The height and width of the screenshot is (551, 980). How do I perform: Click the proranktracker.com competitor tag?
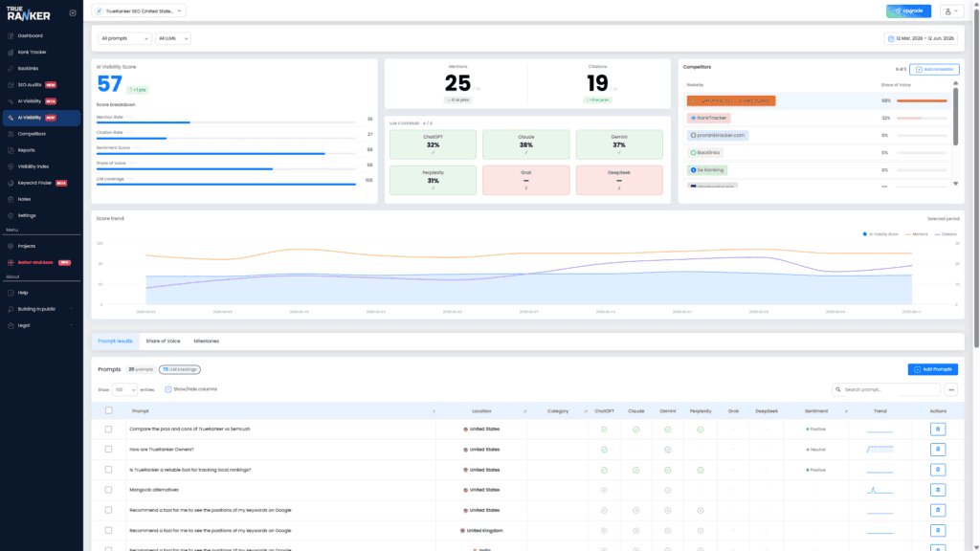coord(718,135)
